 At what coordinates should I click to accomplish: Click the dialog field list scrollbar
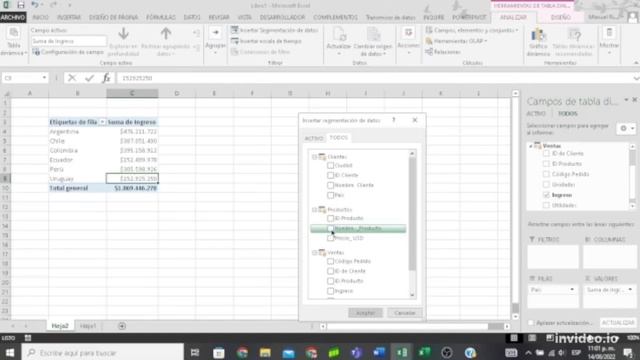click(412, 213)
